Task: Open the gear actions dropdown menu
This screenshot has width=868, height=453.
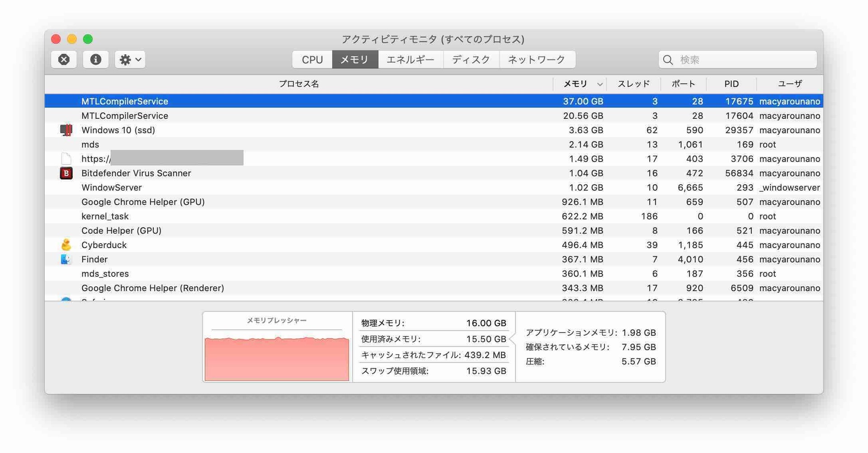Action: pyautogui.click(x=130, y=59)
